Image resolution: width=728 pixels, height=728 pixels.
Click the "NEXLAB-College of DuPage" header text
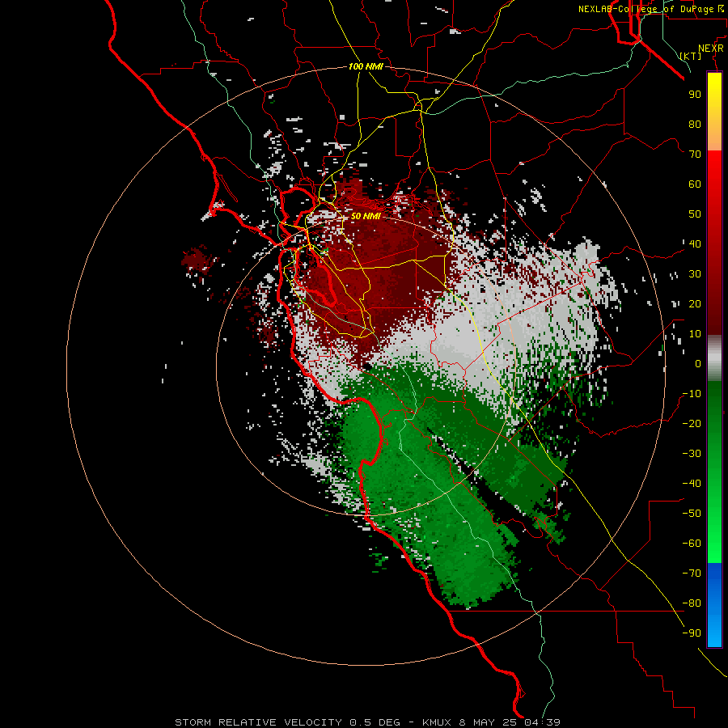645,9
